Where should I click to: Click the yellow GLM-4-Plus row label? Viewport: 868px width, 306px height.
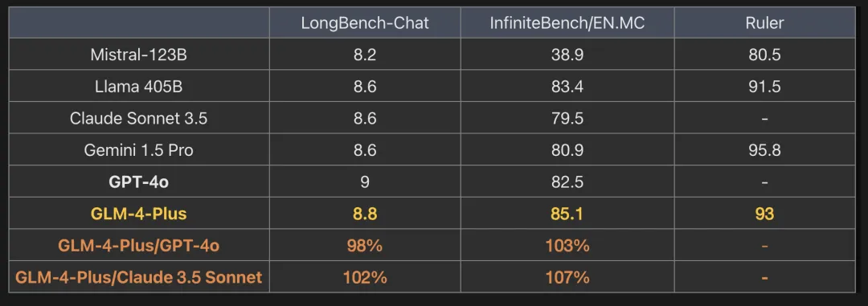[x=139, y=214]
